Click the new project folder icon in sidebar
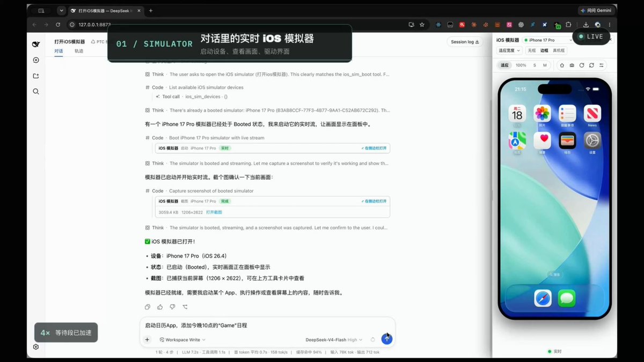 click(x=36, y=76)
